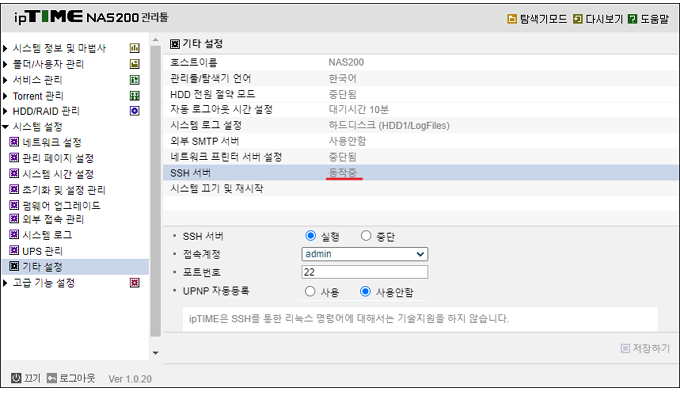Click the 기타 설정 panel header icon
The height and width of the screenshot is (399, 680).
point(175,44)
